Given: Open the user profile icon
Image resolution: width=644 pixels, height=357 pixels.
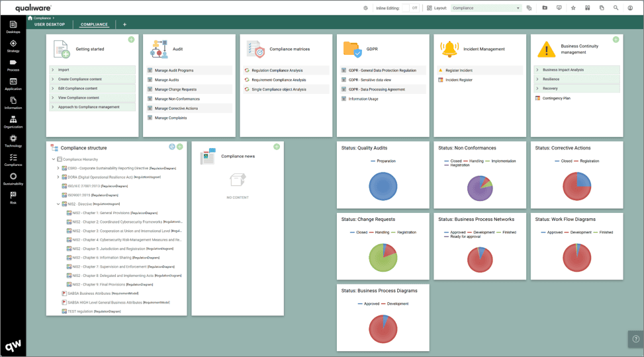Looking at the screenshot, I should coord(630,8).
